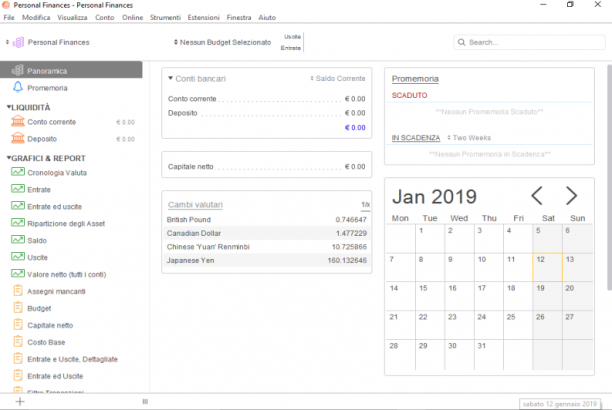Collapse the Conti bancari panel
612x410 pixels.
coord(171,78)
